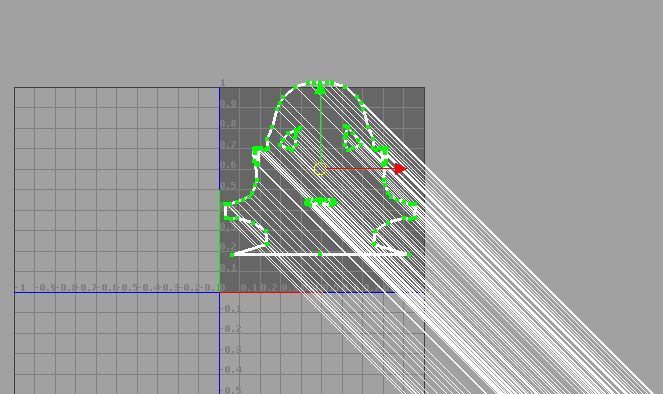
Task: Click the far-left upper UV vertex of outline
Action: coord(225,204)
